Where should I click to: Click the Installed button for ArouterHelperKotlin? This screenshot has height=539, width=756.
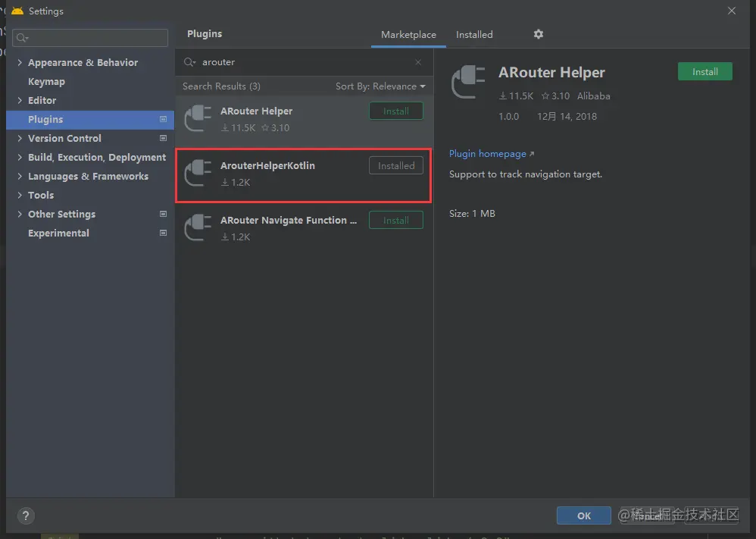point(396,165)
